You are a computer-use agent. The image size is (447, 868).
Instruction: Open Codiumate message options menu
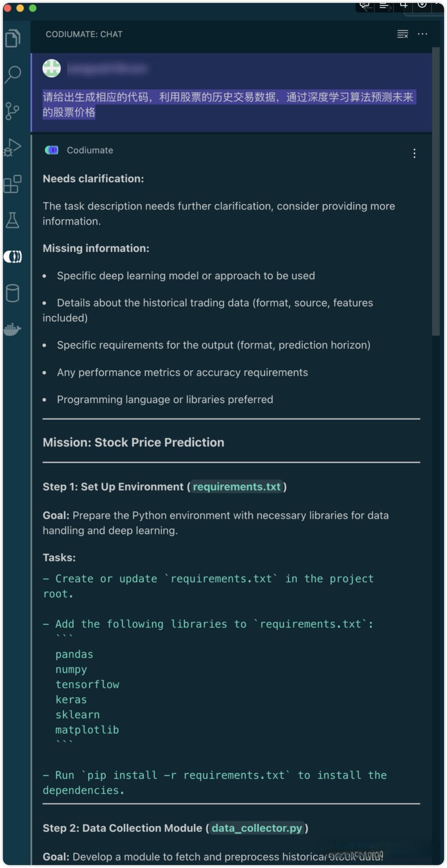coord(414,153)
